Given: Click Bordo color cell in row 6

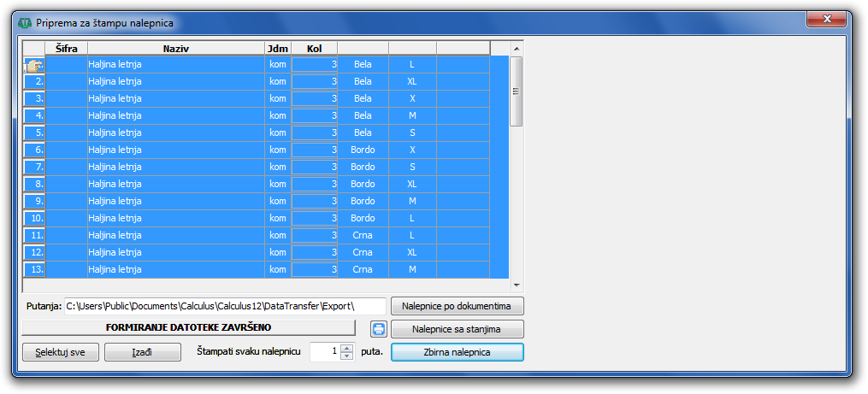Looking at the screenshot, I should [363, 150].
